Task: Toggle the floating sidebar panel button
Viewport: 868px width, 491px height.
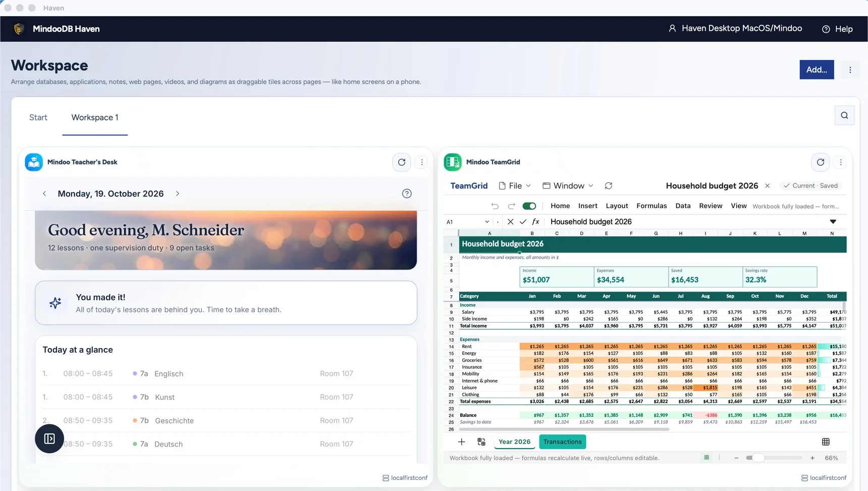Action: click(x=49, y=438)
